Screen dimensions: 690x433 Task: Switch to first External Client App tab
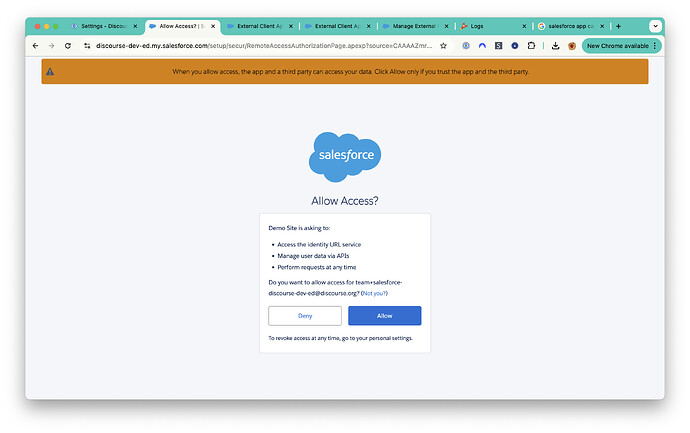[x=260, y=26]
